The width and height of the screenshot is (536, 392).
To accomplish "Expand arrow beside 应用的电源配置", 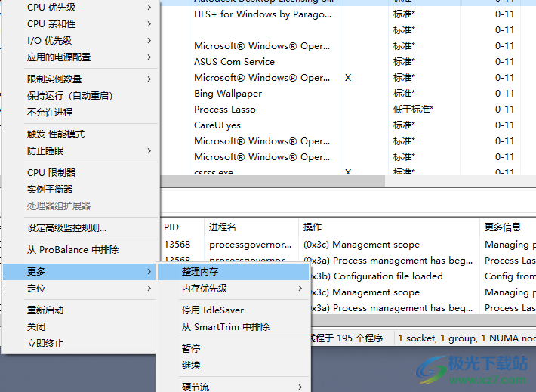I will (149, 57).
